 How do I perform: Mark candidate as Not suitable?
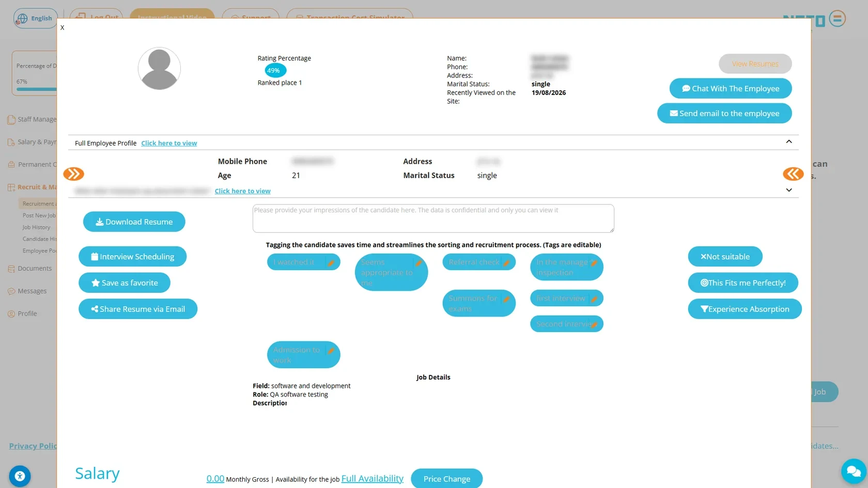(725, 257)
